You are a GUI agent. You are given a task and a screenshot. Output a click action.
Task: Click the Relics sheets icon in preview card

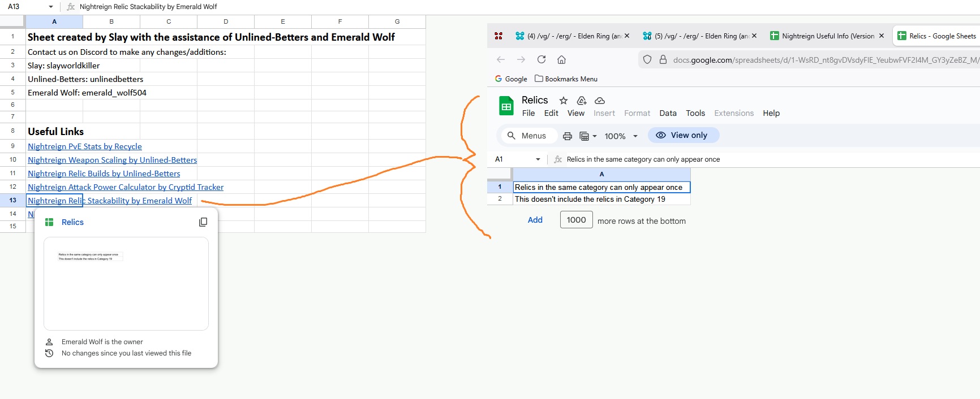pyautogui.click(x=49, y=222)
